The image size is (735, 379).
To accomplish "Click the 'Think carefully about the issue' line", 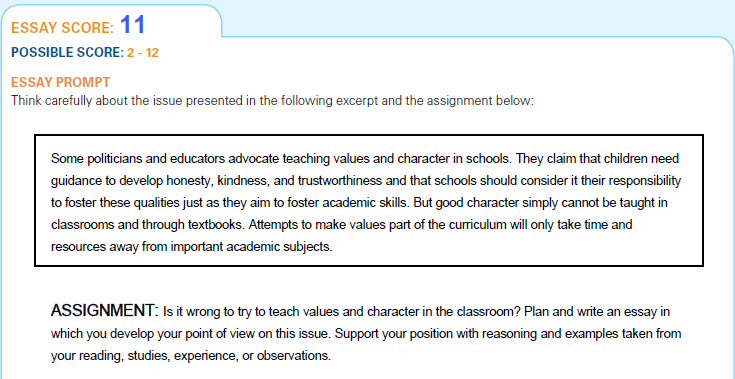I will (272, 101).
